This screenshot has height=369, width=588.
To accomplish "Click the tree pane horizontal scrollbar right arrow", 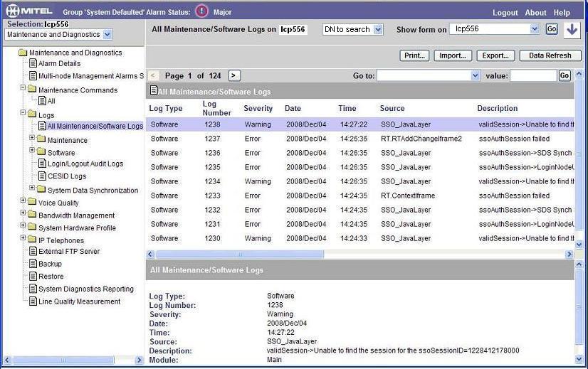I will click(x=139, y=360).
